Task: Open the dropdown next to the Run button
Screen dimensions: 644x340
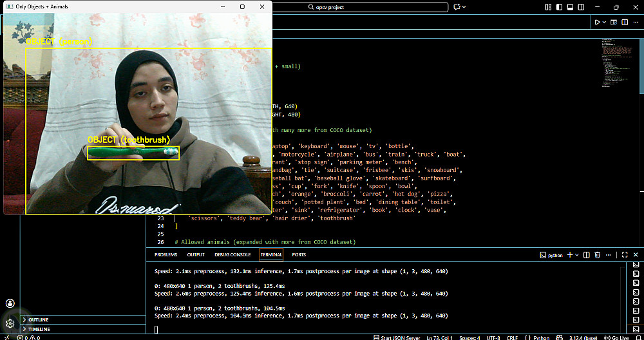Action: (x=604, y=22)
